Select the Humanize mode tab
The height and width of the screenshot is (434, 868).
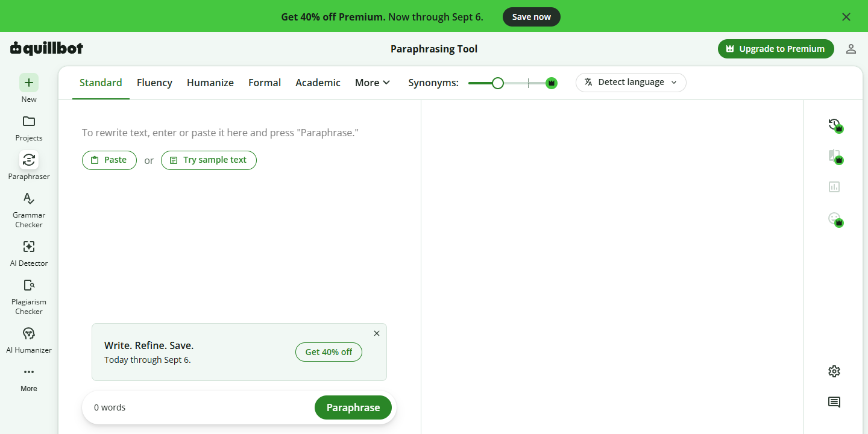point(210,83)
